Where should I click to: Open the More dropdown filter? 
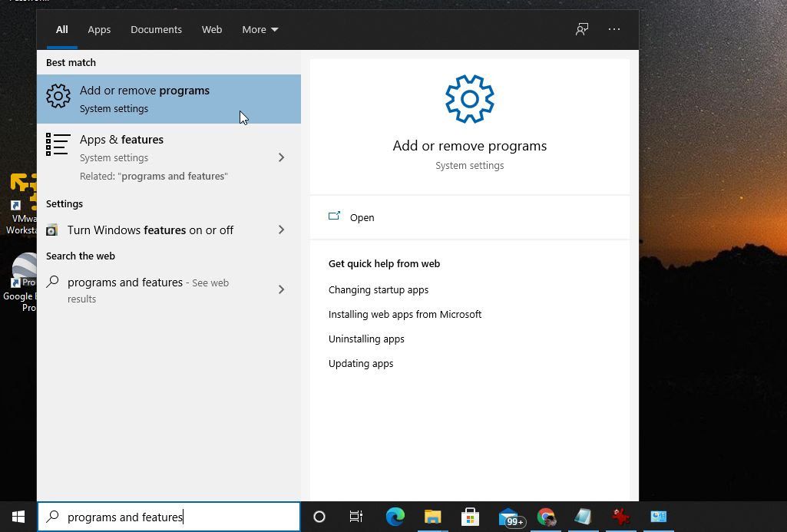click(x=260, y=30)
